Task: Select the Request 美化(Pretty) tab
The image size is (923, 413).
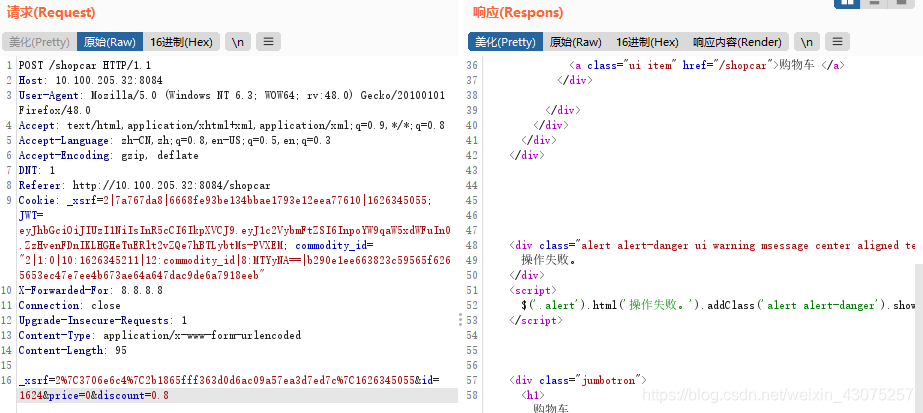Action: 39,42
